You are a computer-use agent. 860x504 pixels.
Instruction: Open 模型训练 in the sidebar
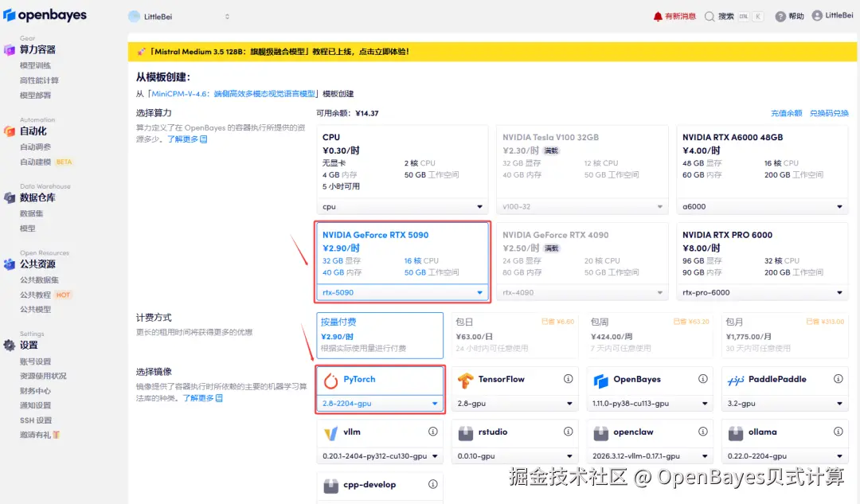point(35,65)
